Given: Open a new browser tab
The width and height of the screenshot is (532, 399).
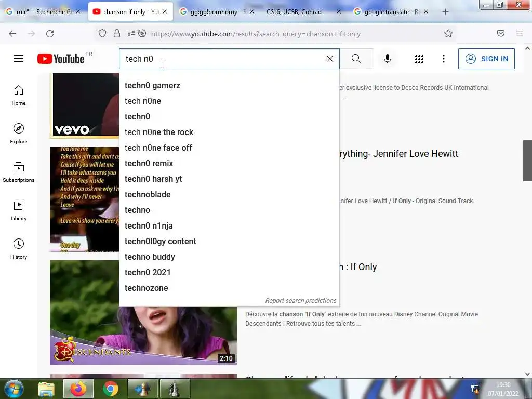Looking at the screenshot, I should [445, 12].
